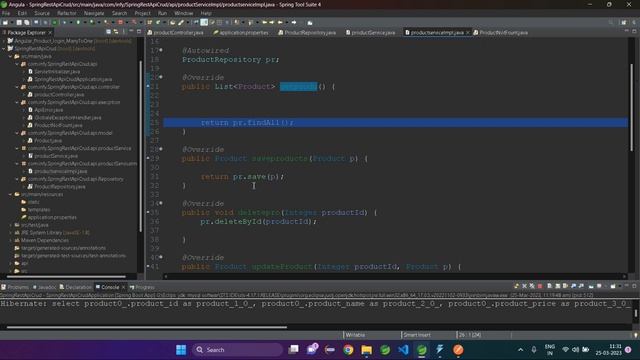The width and height of the screenshot is (640, 360).
Task: Collapse the src/main/resources folder
Action: coord(11,194)
